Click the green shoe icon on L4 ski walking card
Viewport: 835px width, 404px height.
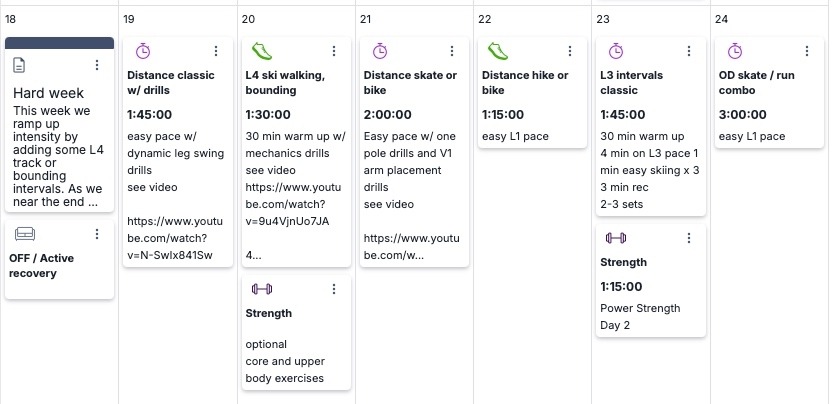point(261,51)
